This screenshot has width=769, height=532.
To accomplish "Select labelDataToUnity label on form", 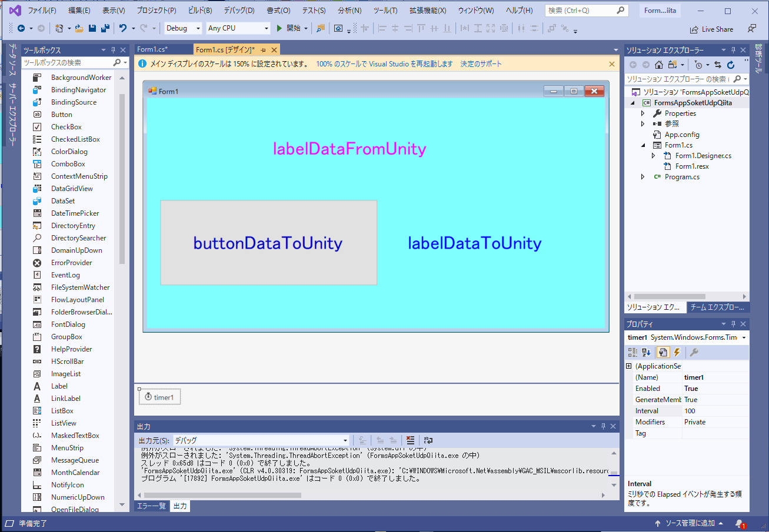I will click(475, 243).
